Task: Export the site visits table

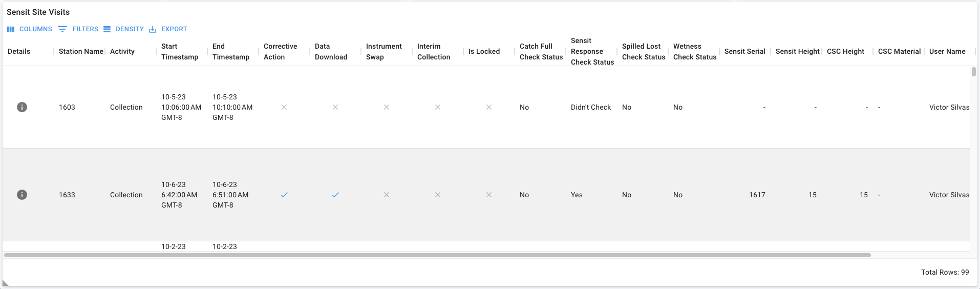Action: [168, 29]
